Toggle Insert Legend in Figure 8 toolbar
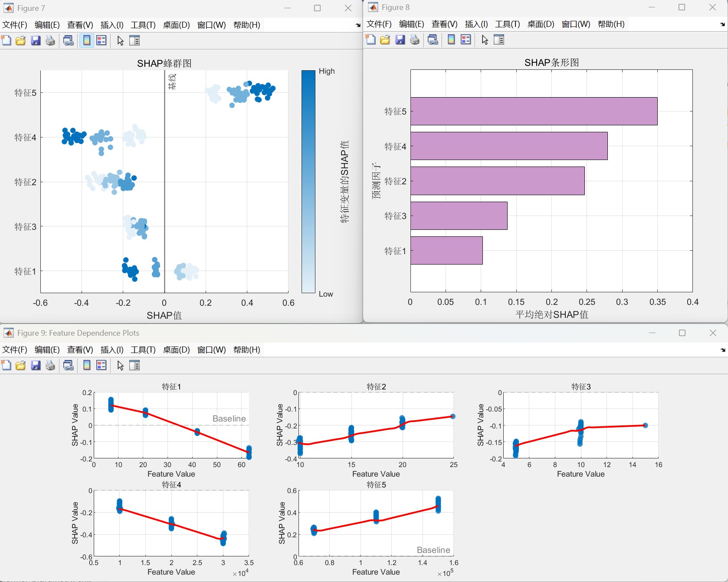This screenshot has width=728, height=582. pos(466,40)
